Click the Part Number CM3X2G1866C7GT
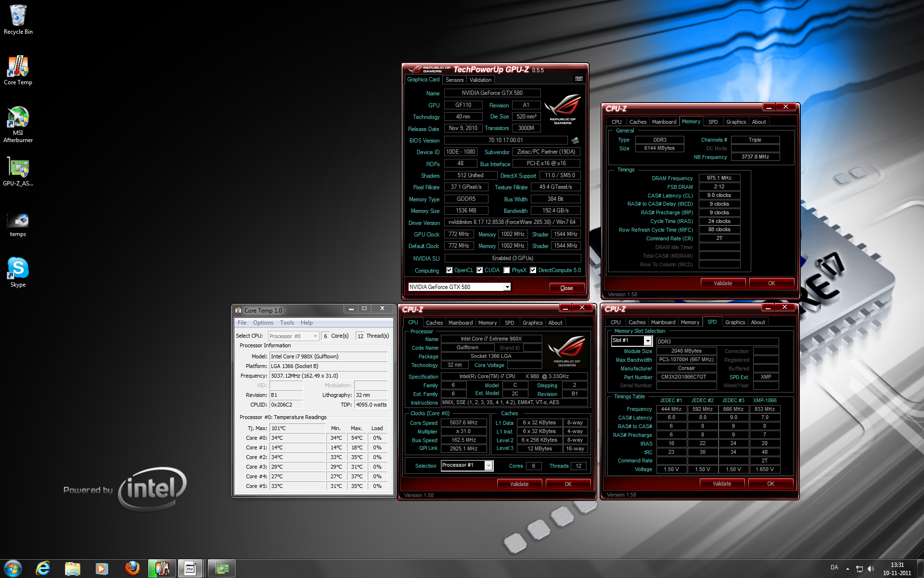Screen dimensions: 924x578 click(x=686, y=377)
